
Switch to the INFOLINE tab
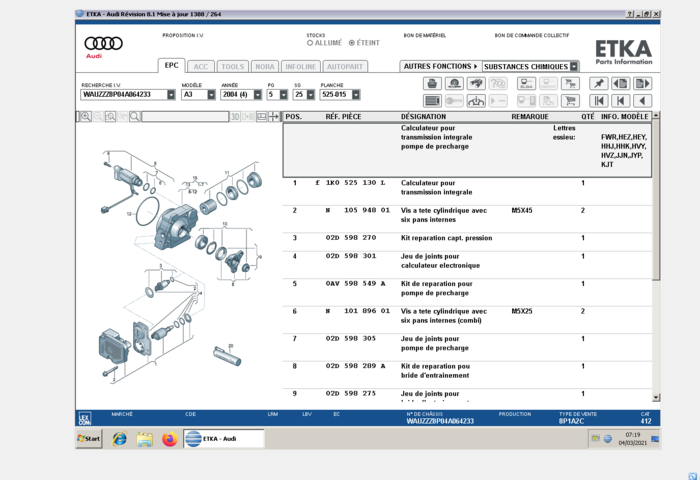tap(300, 67)
